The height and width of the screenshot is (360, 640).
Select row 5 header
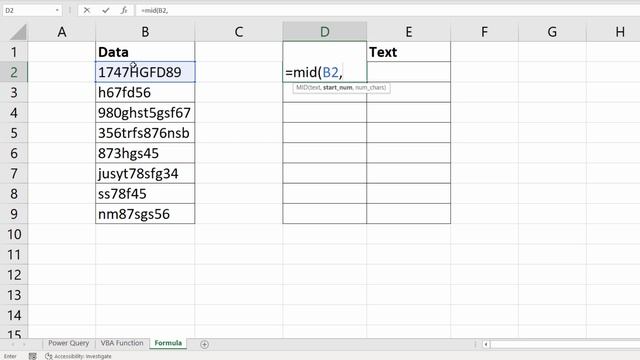[14, 133]
